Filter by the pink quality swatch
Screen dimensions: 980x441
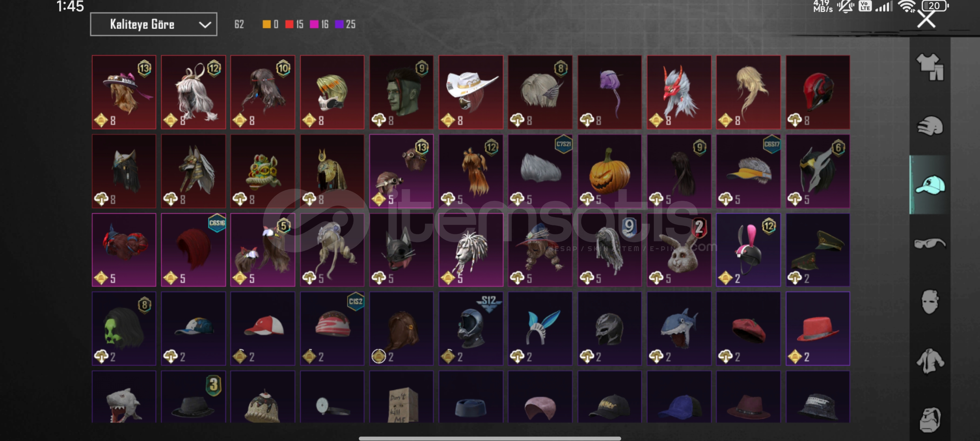tap(319, 24)
